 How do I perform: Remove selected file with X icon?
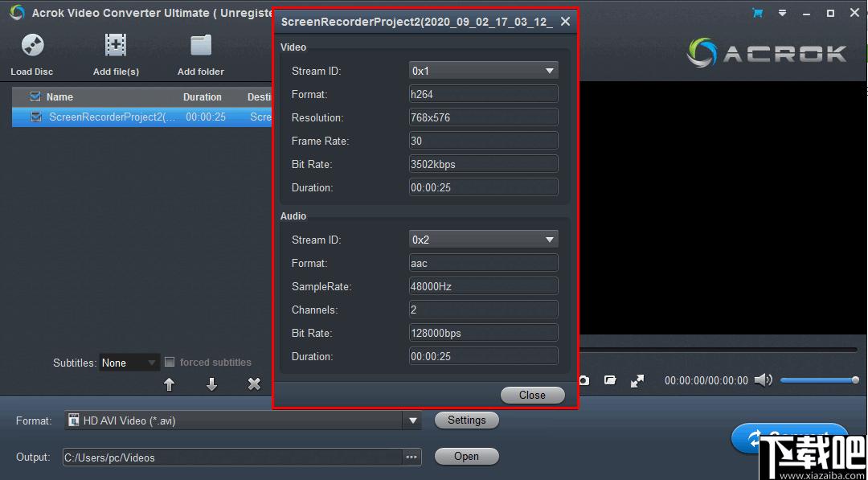point(254,384)
